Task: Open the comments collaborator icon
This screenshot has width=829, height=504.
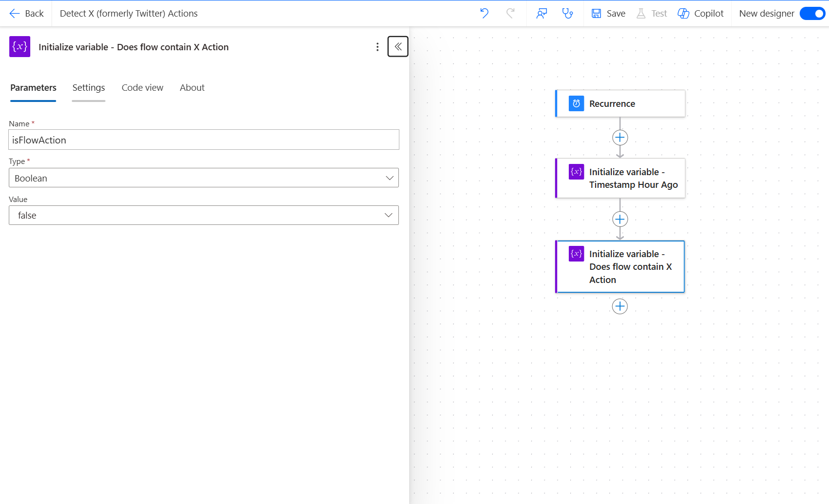Action: (x=541, y=13)
